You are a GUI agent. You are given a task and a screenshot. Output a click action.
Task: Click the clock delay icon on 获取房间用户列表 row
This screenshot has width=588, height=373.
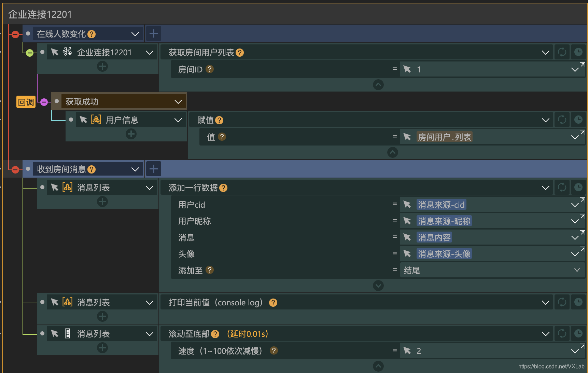pyautogui.click(x=578, y=52)
